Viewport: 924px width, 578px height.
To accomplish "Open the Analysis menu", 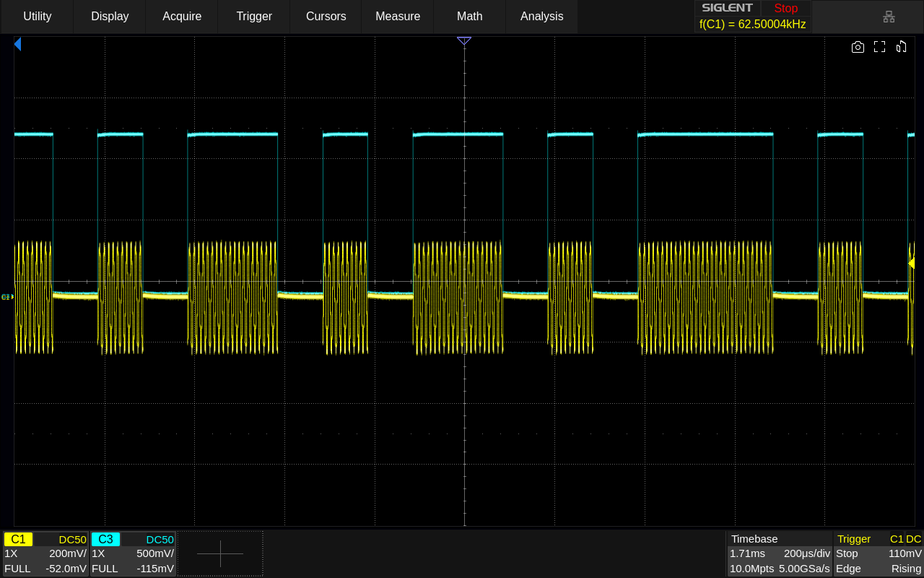I will pyautogui.click(x=542, y=16).
